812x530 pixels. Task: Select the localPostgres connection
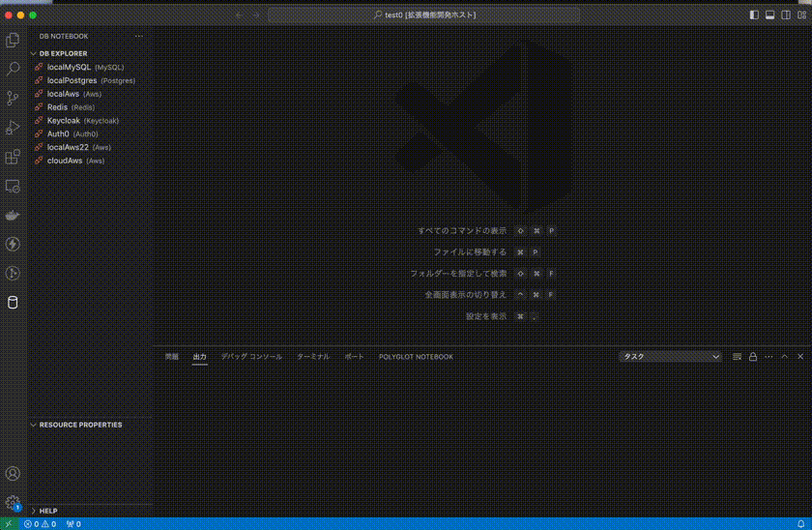91,80
